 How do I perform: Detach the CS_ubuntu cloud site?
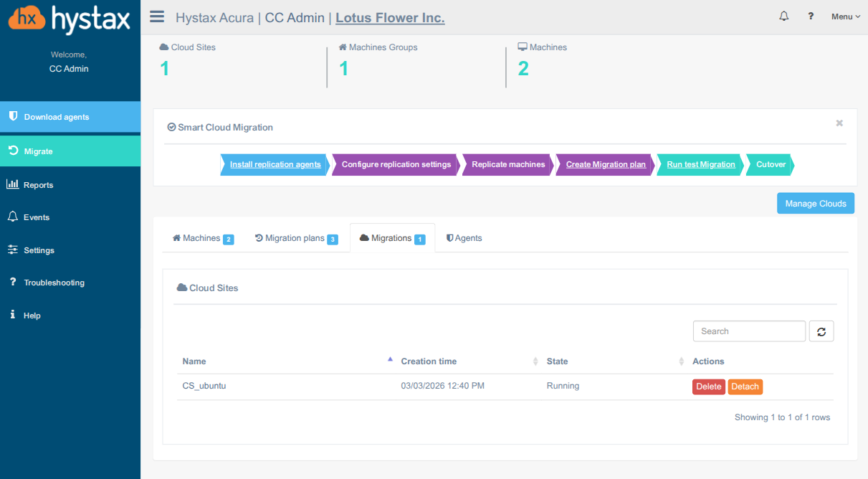pos(745,386)
